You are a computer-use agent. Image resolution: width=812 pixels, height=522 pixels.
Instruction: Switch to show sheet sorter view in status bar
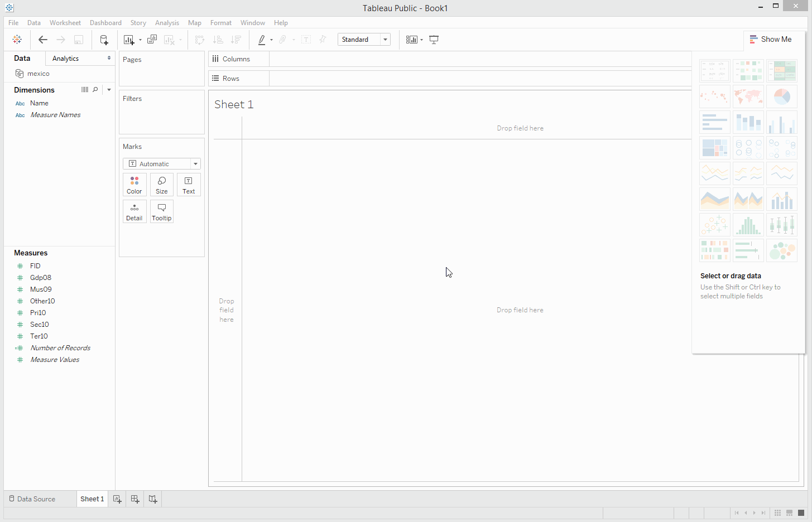777,513
